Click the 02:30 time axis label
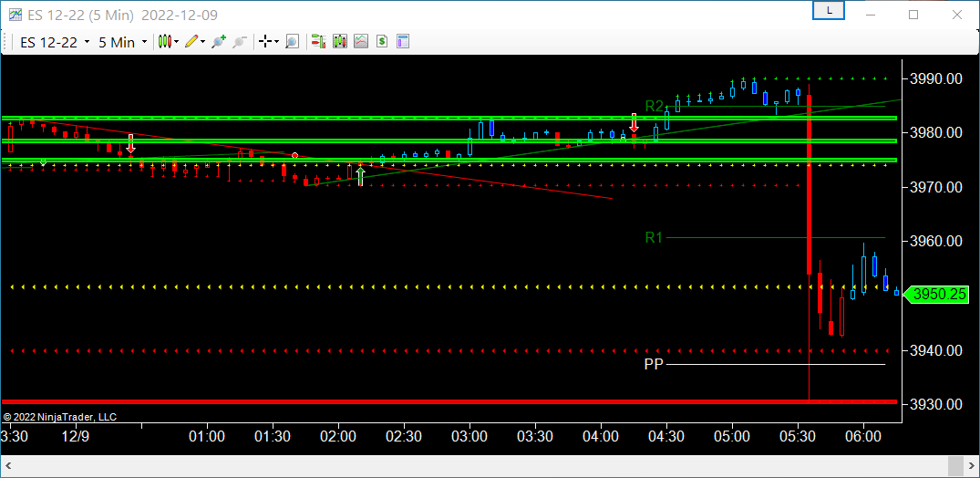This screenshot has height=478, width=980. coord(404,435)
